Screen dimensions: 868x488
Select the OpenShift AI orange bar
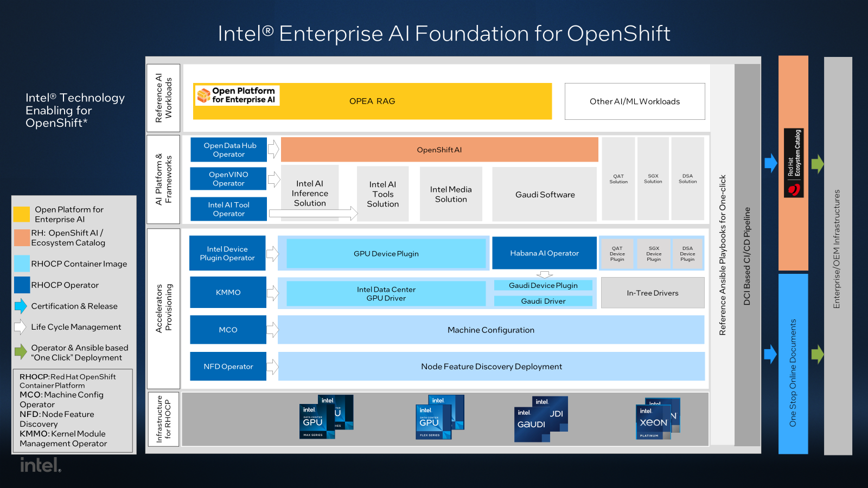click(439, 150)
